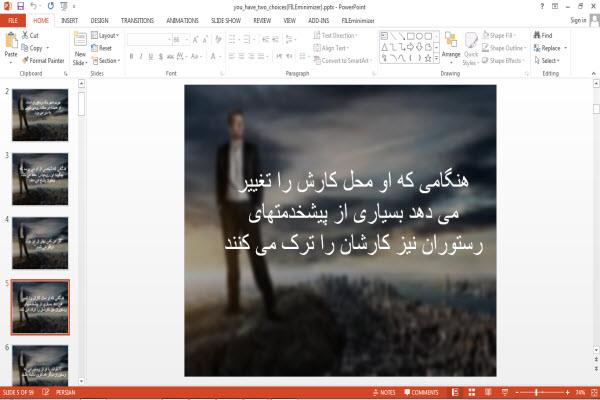Switch to the TRANSITIONS tab
This screenshot has height=400, width=600.
[137, 20]
